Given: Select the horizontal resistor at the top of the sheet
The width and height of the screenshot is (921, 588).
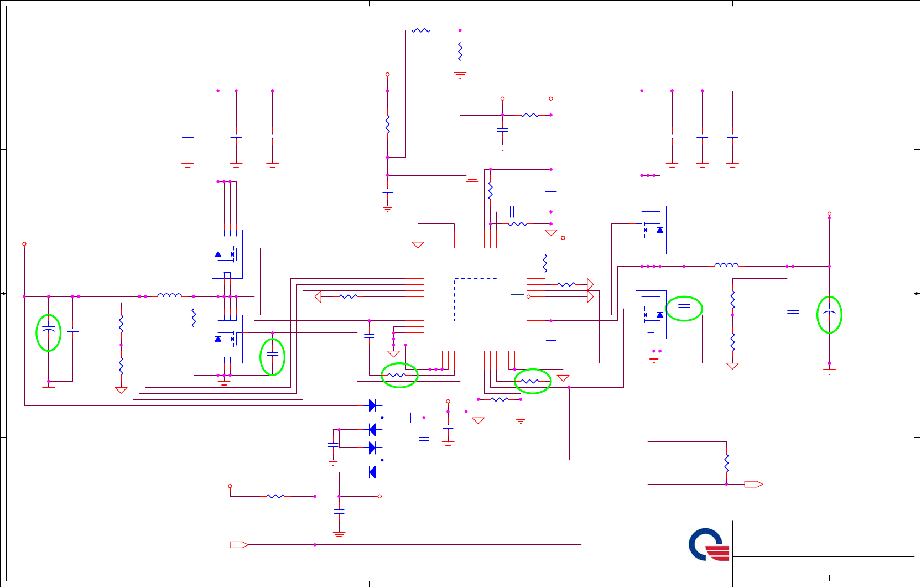Looking at the screenshot, I should click(x=421, y=30).
